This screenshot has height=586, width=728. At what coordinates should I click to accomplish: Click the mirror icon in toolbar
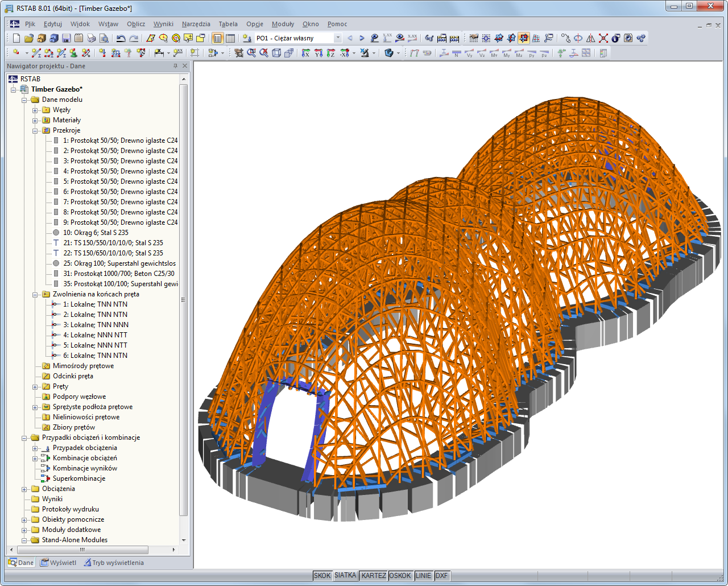click(x=591, y=38)
